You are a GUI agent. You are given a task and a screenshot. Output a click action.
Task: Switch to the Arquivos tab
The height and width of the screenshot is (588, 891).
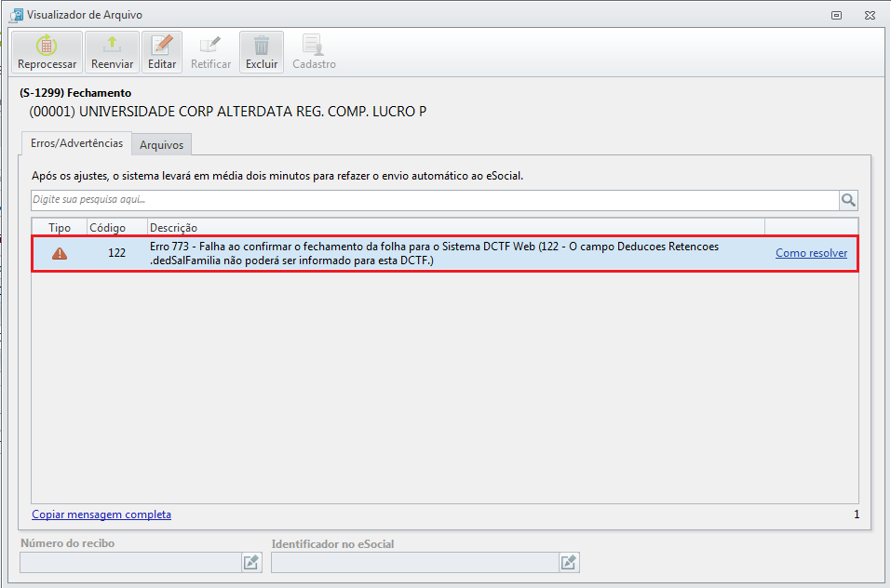tap(161, 145)
